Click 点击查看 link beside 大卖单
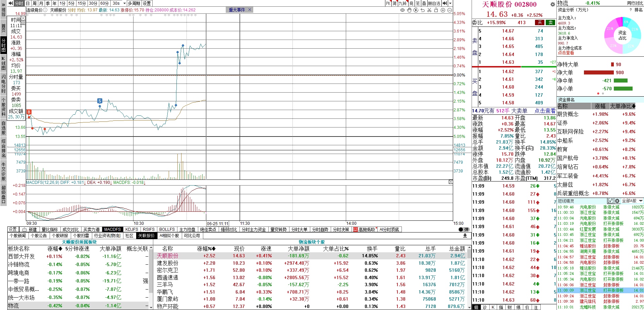Image resolution: width=644 pixels, height=310 pixels. [x=545, y=111]
